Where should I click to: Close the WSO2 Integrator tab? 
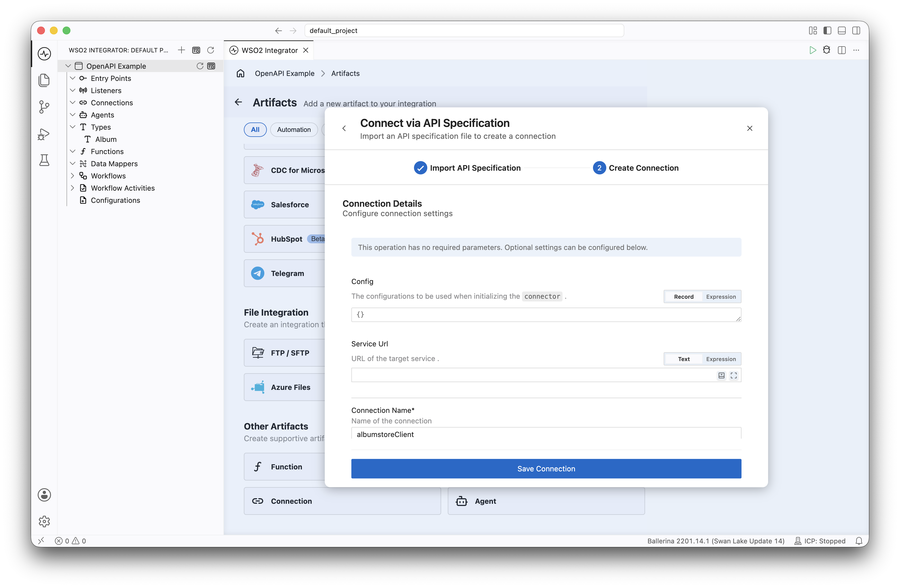click(306, 50)
